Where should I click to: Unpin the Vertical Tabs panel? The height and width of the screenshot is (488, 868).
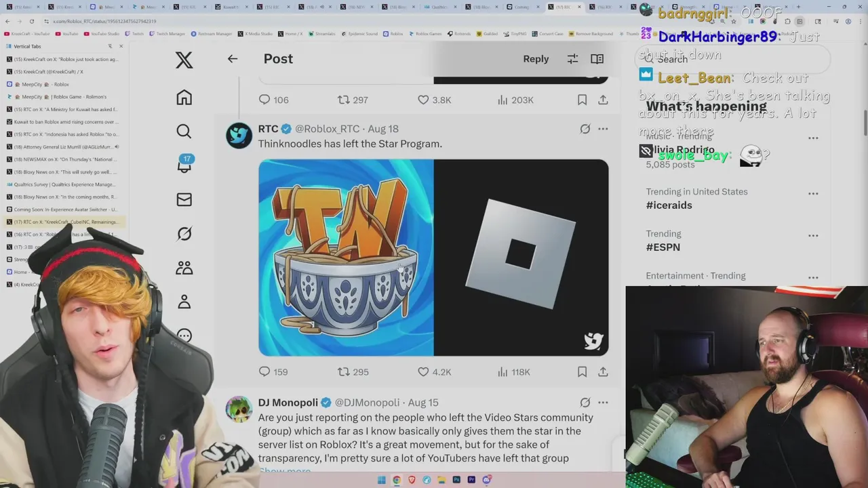point(110,46)
